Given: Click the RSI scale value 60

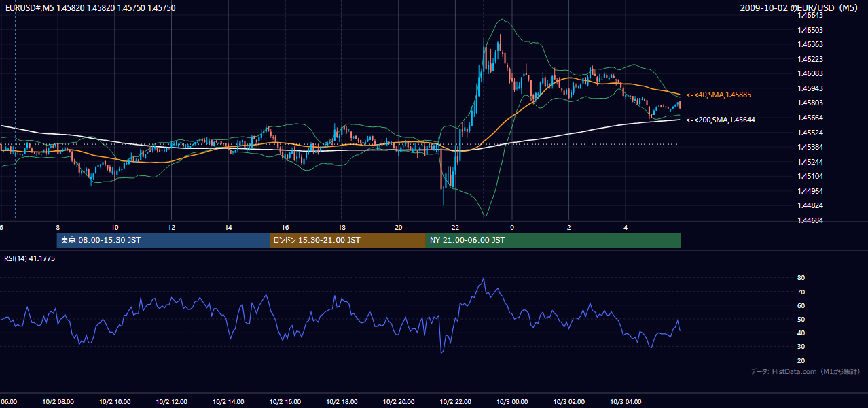Looking at the screenshot, I should pos(801,305).
